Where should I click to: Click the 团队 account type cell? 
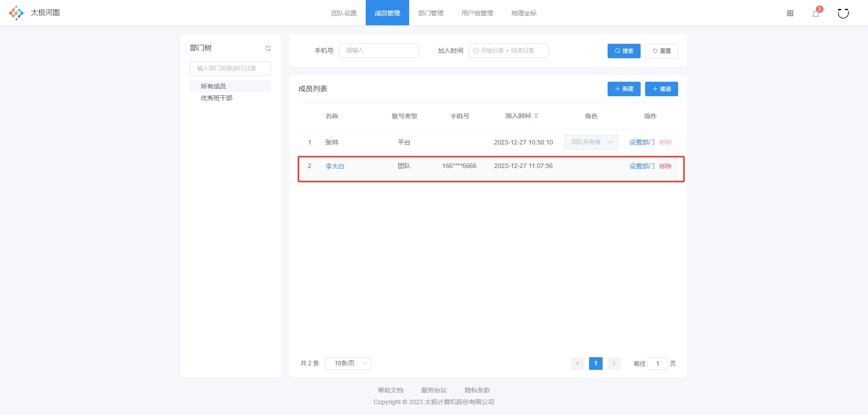coord(404,166)
